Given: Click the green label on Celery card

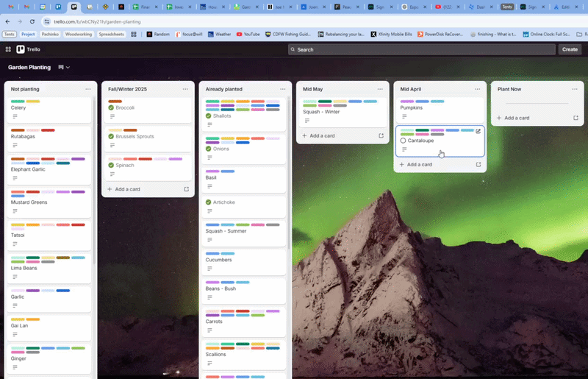Looking at the screenshot, I should [x=18, y=102].
